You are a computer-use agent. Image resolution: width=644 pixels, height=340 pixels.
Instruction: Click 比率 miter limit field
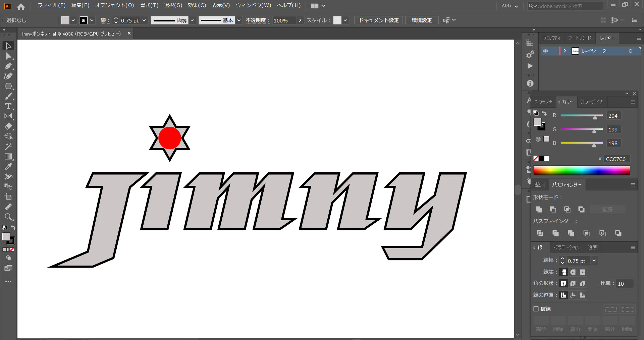625,284
